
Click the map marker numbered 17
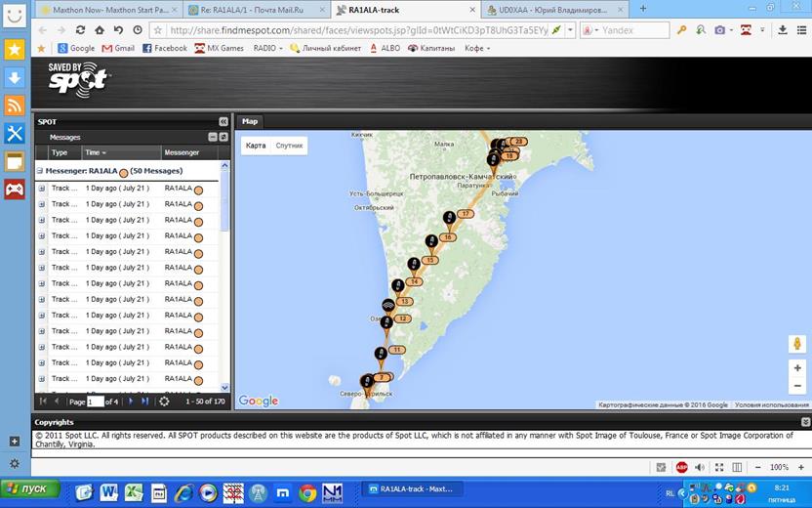coord(466,213)
